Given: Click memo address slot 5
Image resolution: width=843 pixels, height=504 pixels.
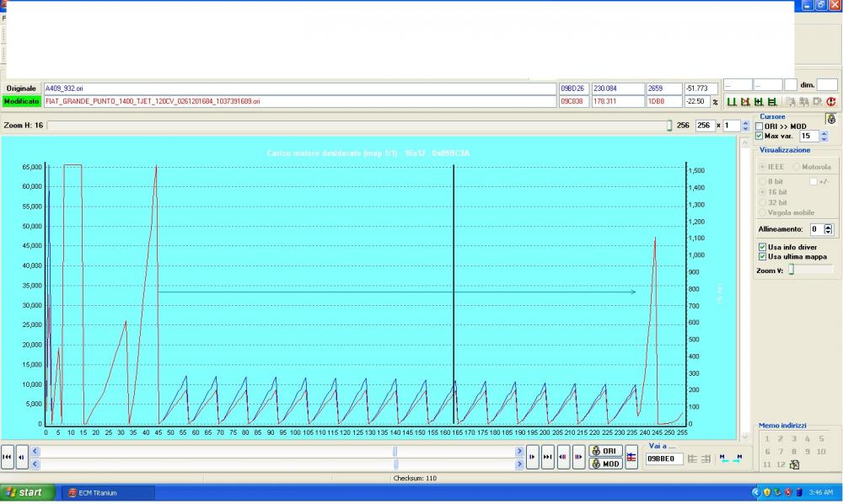Looking at the screenshot, I should [821, 439].
